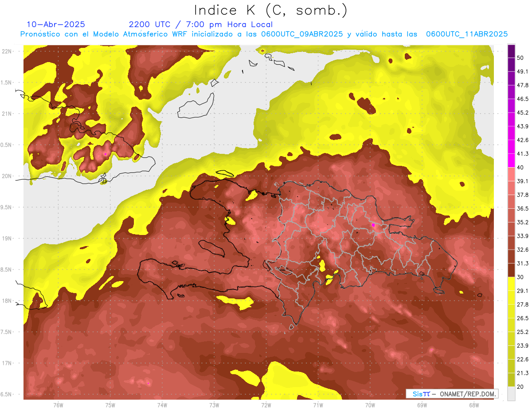Click the '73W' longitude label

pyautogui.click(x=214, y=405)
